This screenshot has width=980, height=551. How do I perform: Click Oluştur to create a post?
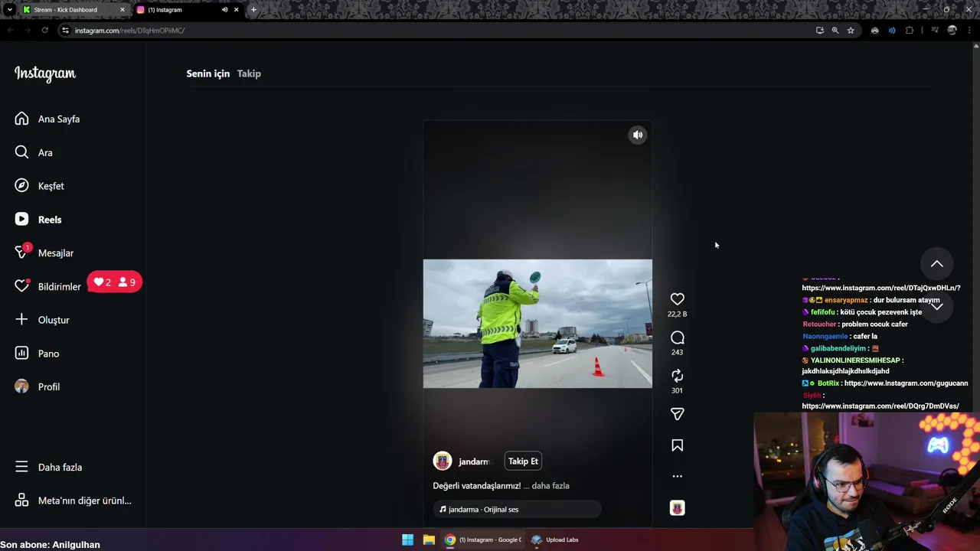coord(42,320)
